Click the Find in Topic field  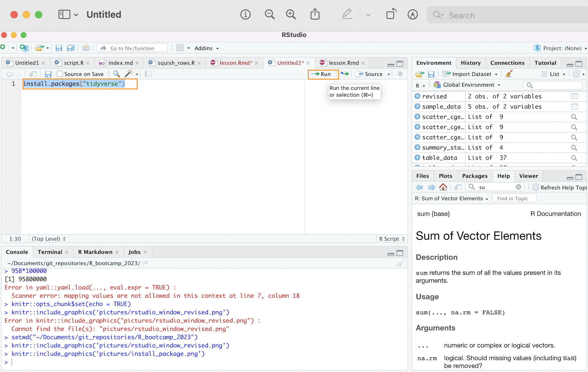tap(514, 199)
